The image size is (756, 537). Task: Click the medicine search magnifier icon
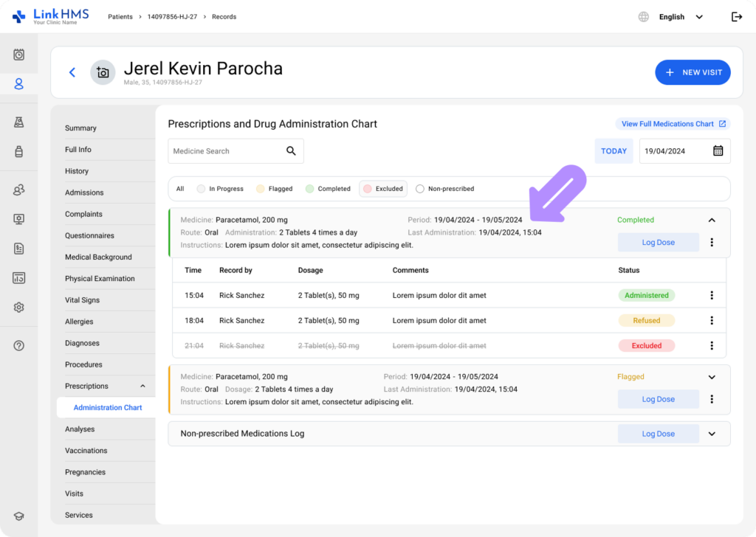(291, 150)
